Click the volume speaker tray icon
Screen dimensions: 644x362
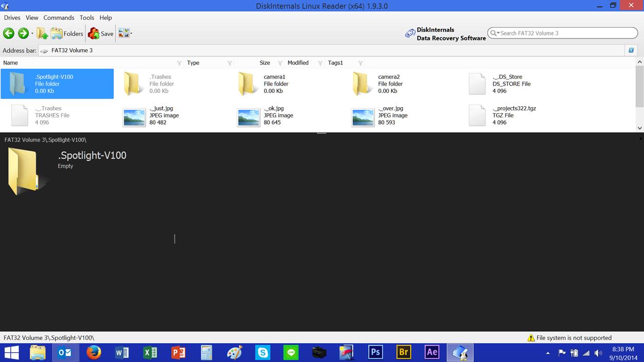[x=598, y=353]
